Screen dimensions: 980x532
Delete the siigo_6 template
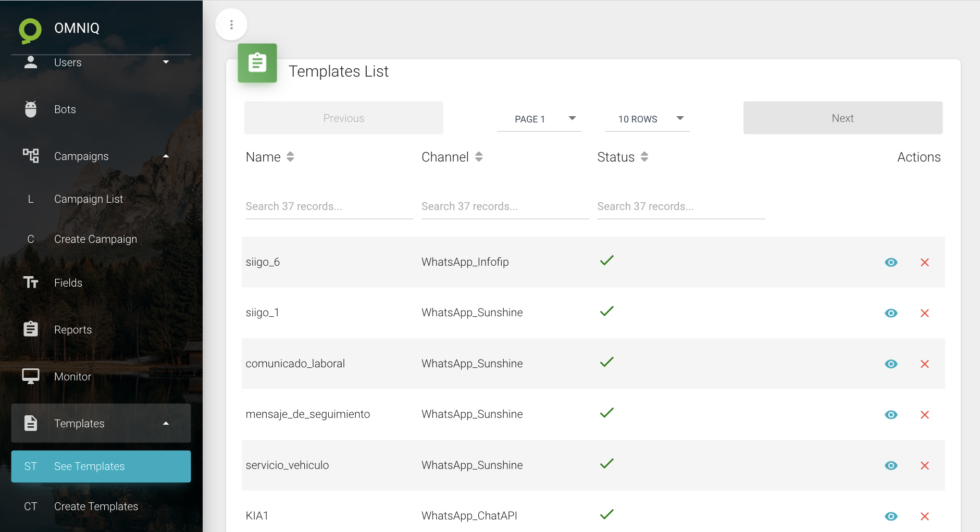pyautogui.click(x=924, y=263)
